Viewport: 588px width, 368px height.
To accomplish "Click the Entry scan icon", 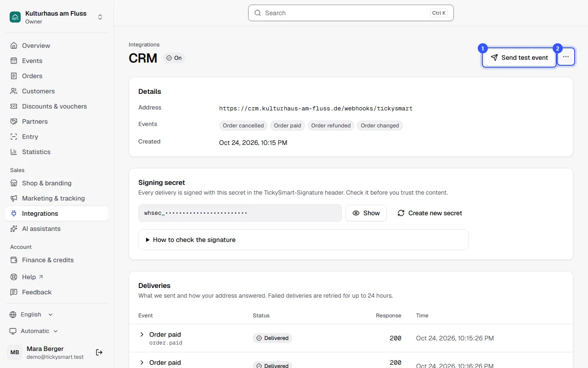I will tap(14, 137).
